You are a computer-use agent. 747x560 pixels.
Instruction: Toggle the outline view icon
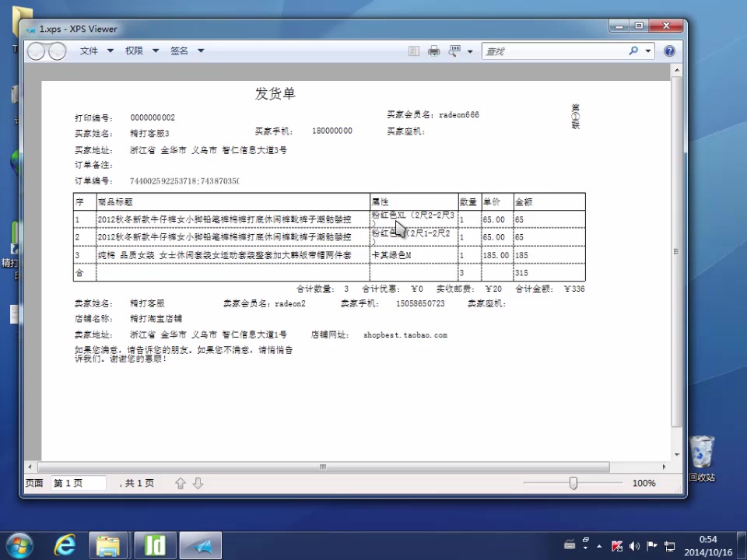tap(414, 51)
